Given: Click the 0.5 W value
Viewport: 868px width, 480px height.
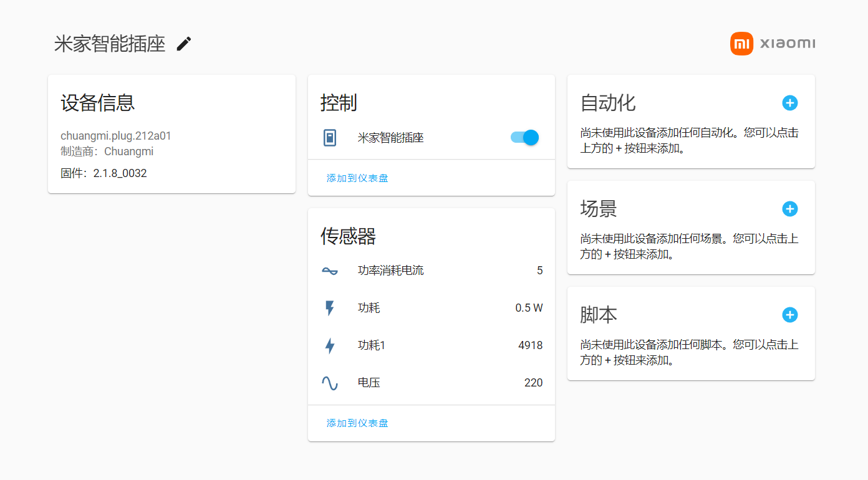Looking at the screenshot, I should 529,308.
